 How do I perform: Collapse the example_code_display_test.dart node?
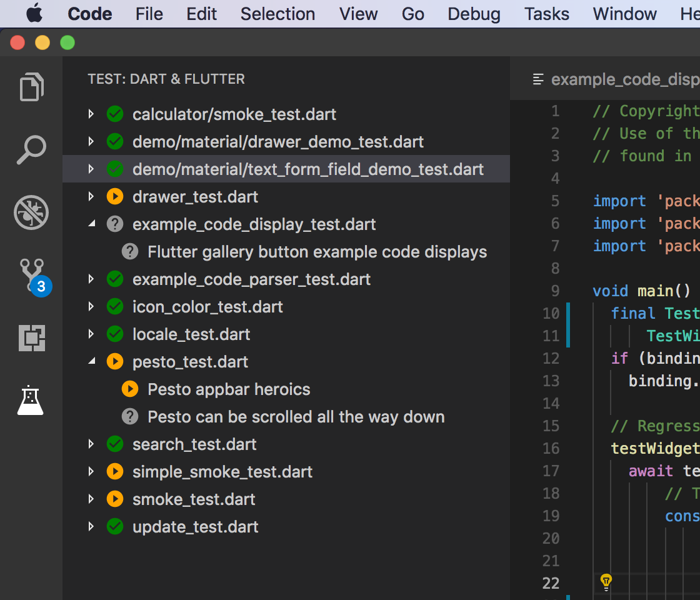(91, 224)
